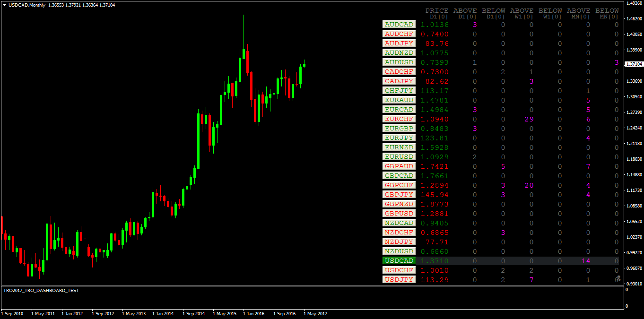Select the AUDCHF symbol button
This screenshot has width=644, height=319.
399,34
